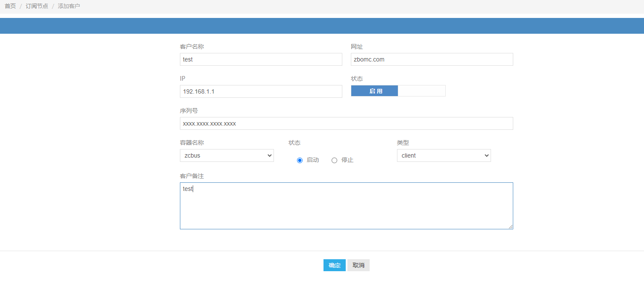The width and height of the screenshot is (644, 284).
Task: Expand the 容器名称 dropdown showing zcbus
Action: [x=226, y=155]
